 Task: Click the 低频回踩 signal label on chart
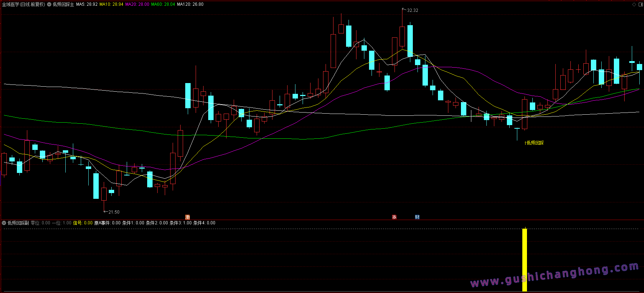(534, 143)
